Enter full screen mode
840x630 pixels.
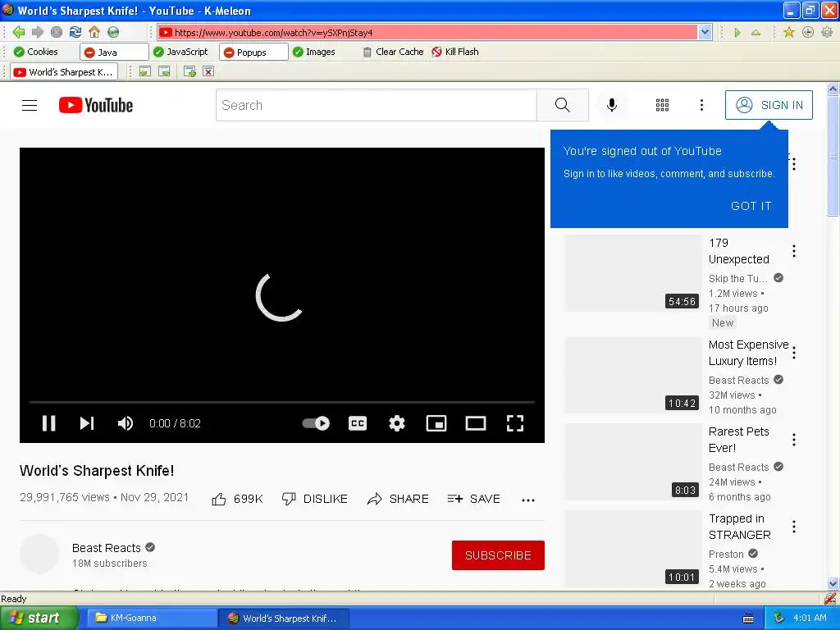[515, 423]
